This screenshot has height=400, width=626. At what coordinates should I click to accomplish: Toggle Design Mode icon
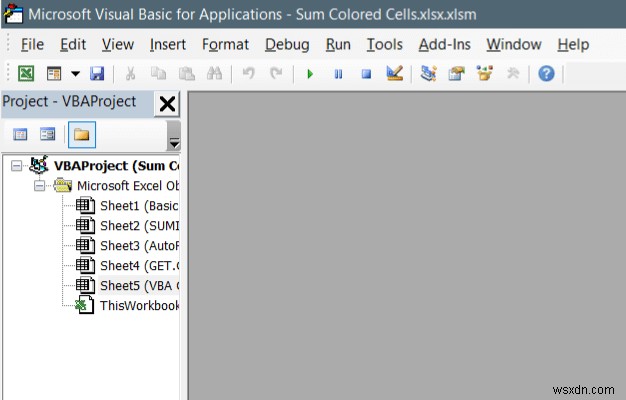click(x=394, y=73)
